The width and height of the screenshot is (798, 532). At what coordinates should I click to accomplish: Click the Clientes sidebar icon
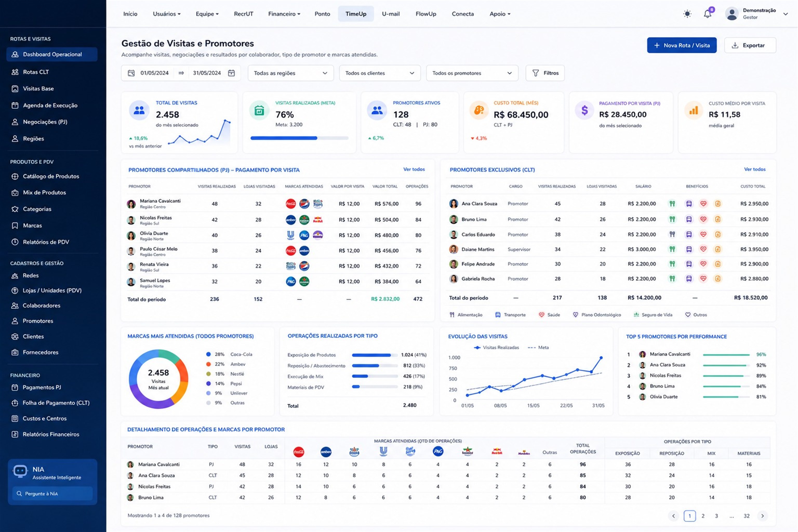coord(15,337)
